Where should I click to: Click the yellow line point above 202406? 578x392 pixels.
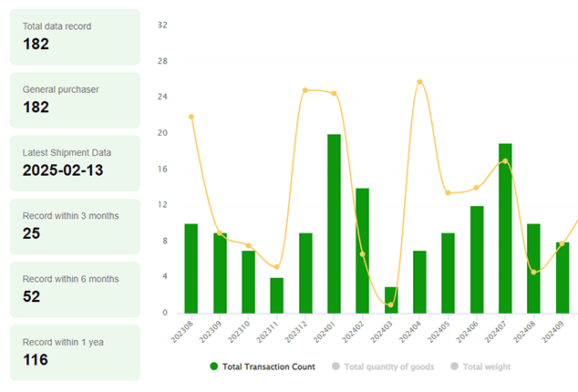(x=476, y=188)
